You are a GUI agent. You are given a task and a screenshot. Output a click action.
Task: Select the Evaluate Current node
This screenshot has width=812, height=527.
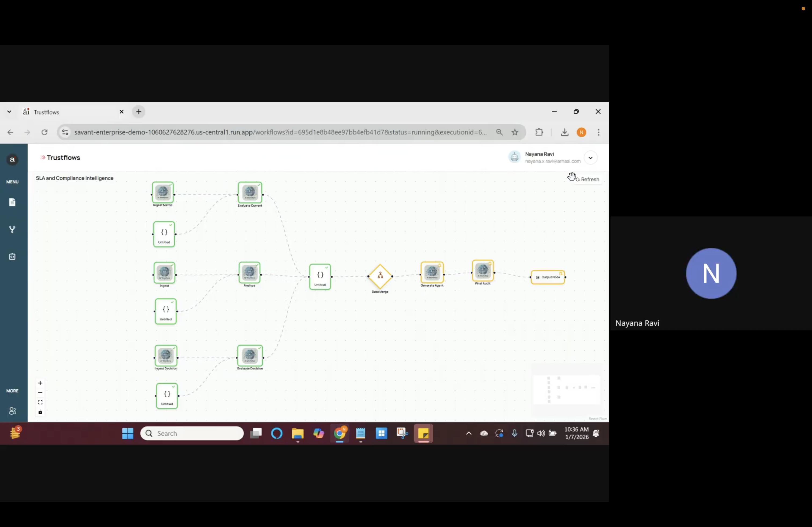(x=250, y=193)
